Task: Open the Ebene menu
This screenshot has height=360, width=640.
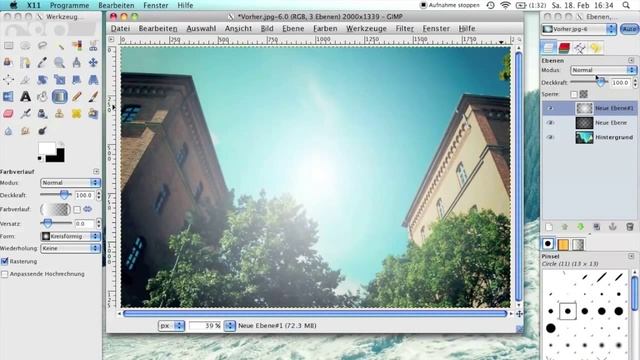Action: point(293,29)
